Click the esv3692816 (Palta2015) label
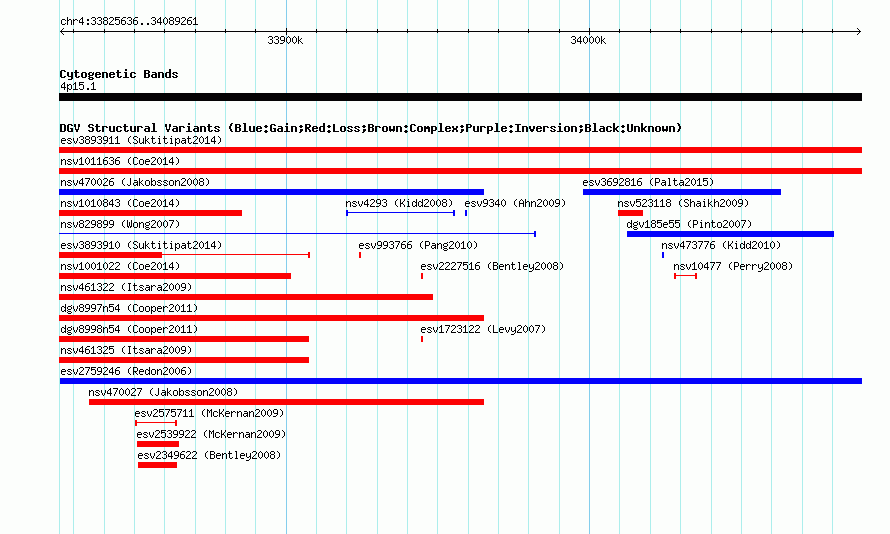This screenshot has width=890, height=534. click(648, 182)
